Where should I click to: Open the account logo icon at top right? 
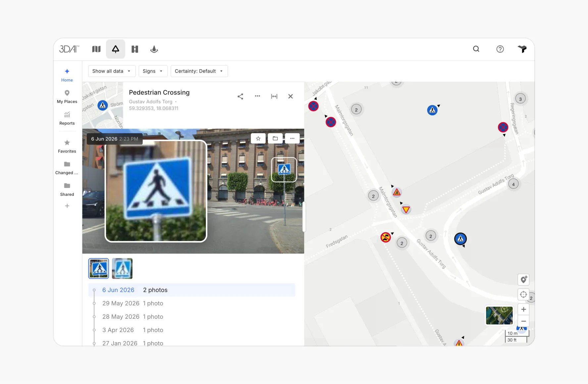[x=522, y=49]
